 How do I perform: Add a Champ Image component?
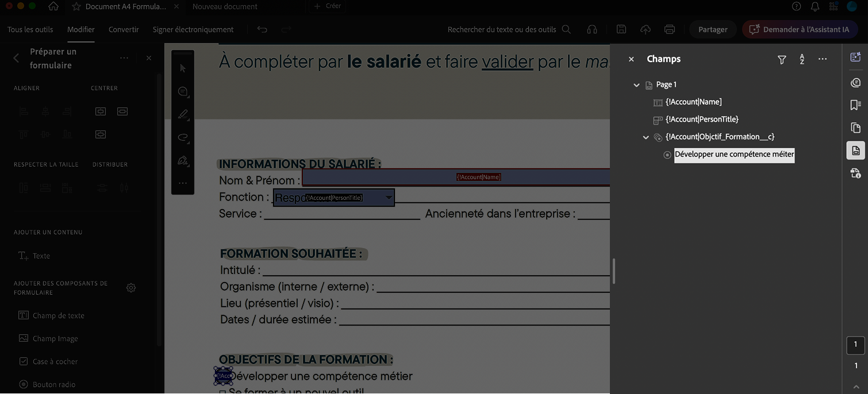[48, 338]
